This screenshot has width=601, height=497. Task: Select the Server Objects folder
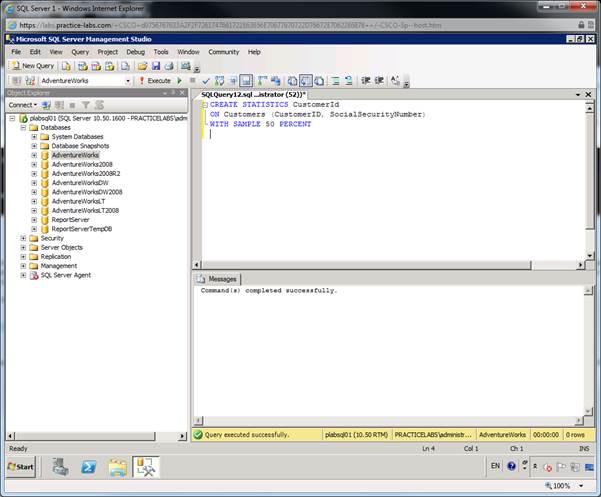pos(62,248)
